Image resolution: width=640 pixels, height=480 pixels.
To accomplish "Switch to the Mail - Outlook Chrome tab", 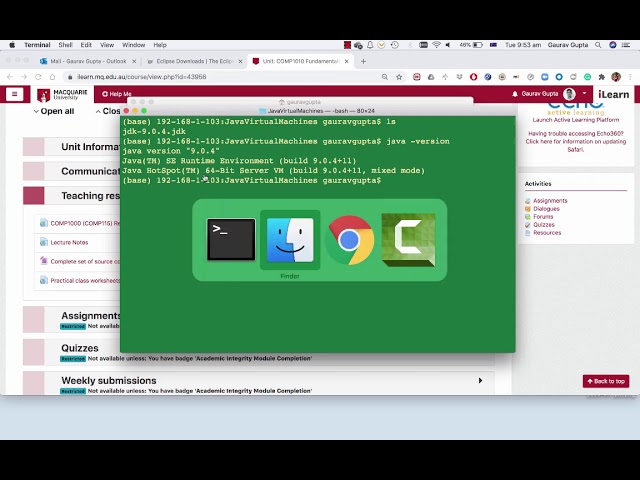I will 88,61.
